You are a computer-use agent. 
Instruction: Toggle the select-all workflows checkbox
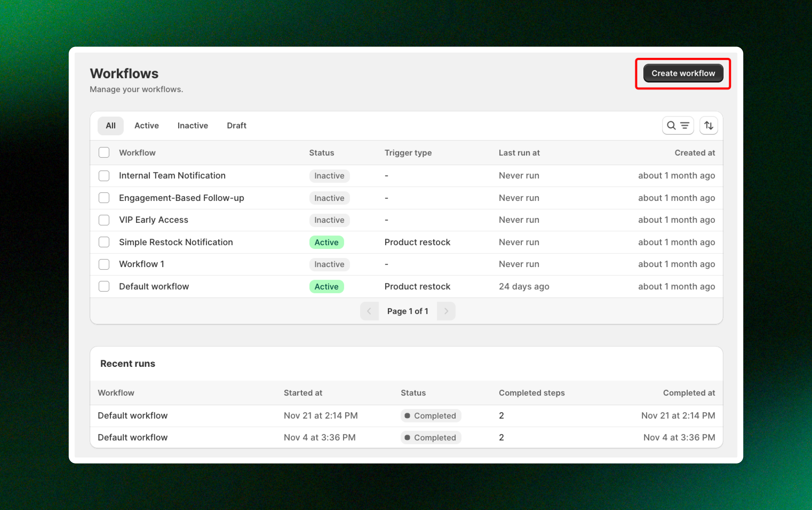click(x=104, y=152)
